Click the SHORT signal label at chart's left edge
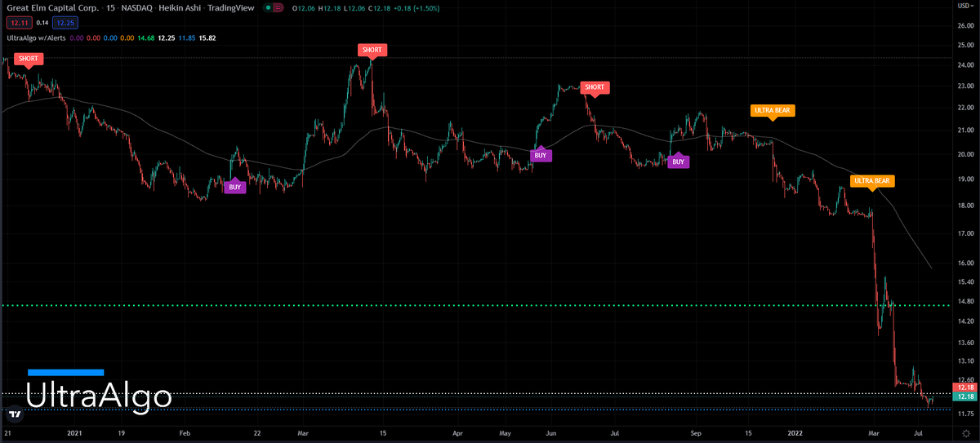980x443 pixels. [29, 58]
